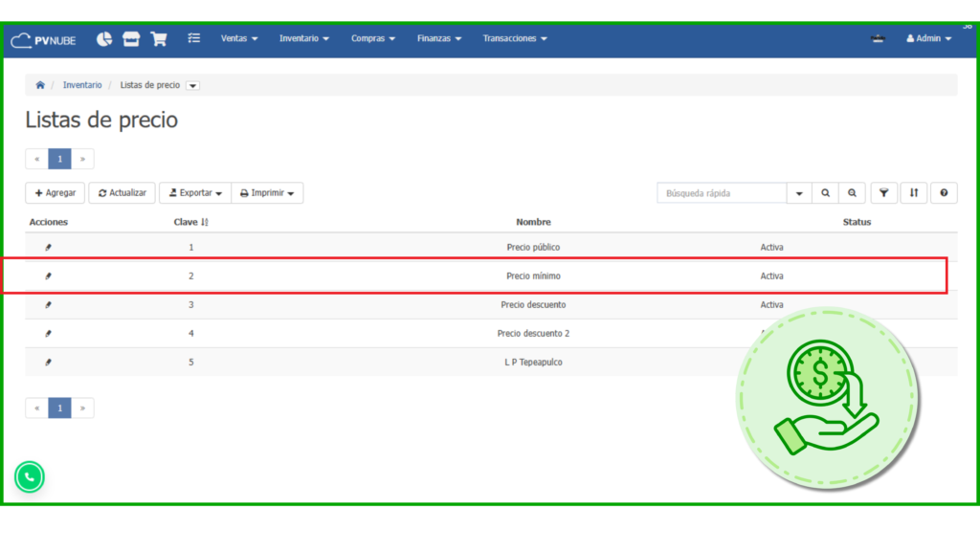The width and height of the screenshot is (980, 551).
Task: Click the store icon in navbar
Action: click(x=131, y=39)
